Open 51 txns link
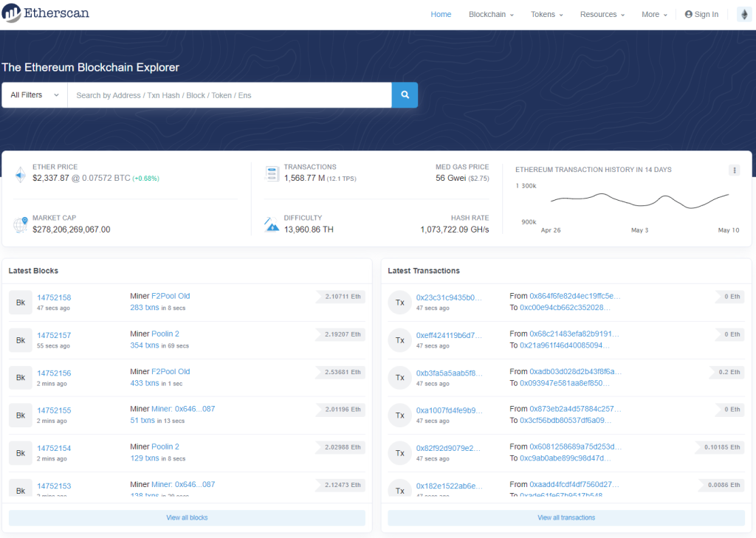Image resolution: width=756 pixels, height=538 pixels. [142, 421]
